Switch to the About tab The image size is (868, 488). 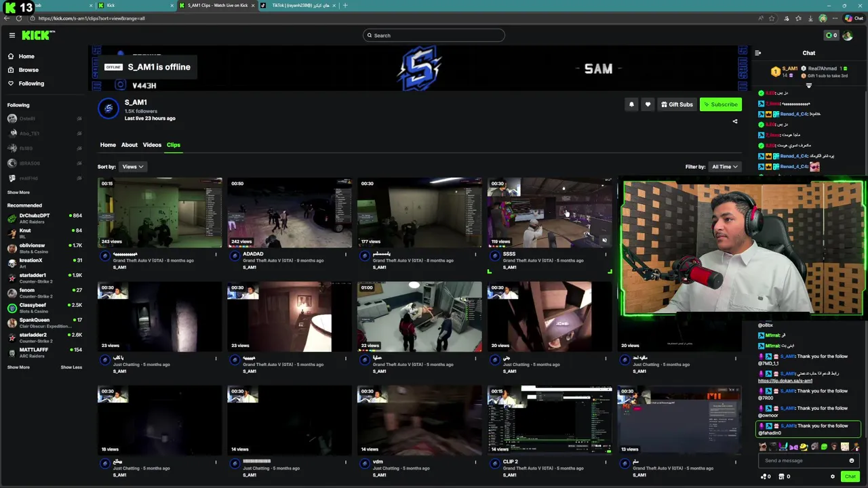(129, 144)
